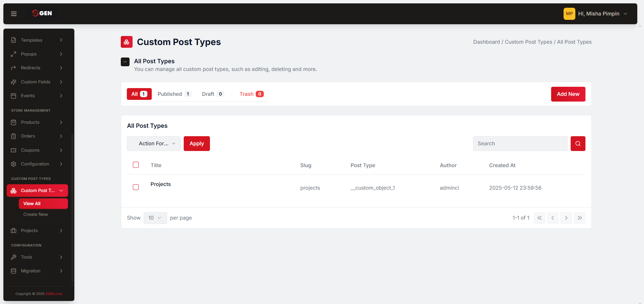Expand the Tools menu chevron
The image size is (644, 304).
coord(61,257)
